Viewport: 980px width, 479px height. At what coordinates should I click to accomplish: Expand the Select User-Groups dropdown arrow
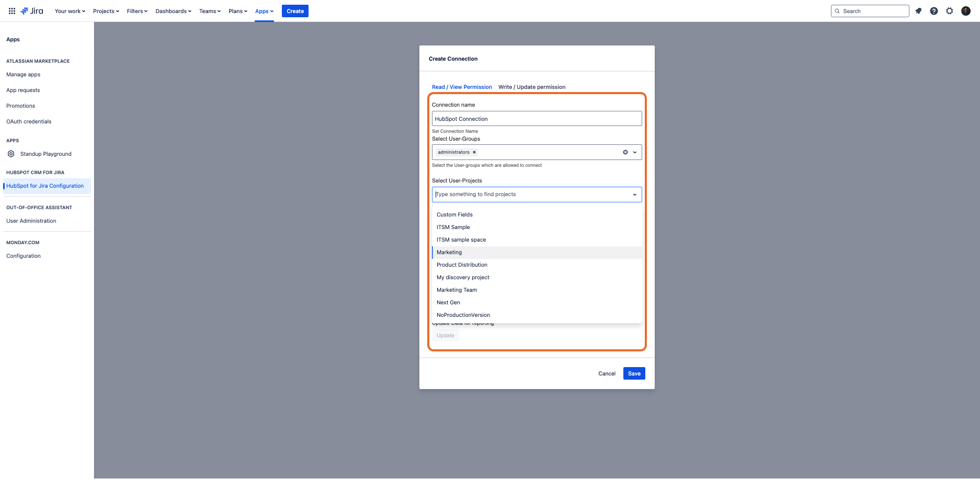[x=635, y=152]
